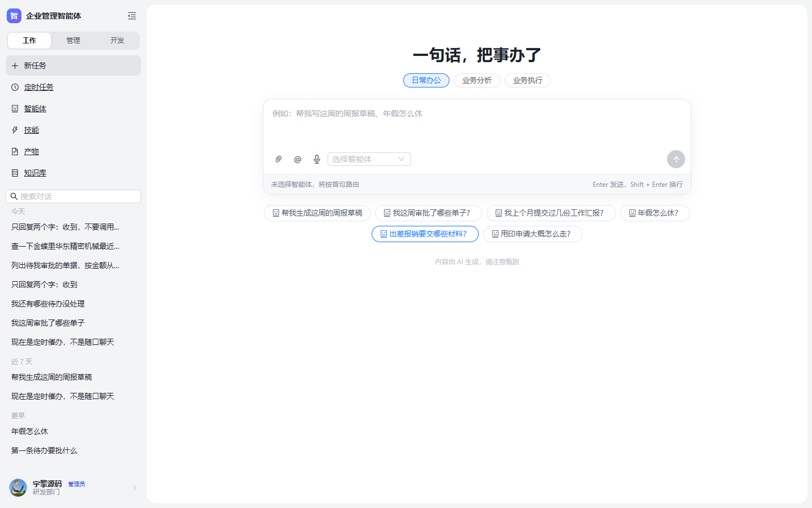Open the 定时任务 link
812x508 pixels.
coord(39,87)
